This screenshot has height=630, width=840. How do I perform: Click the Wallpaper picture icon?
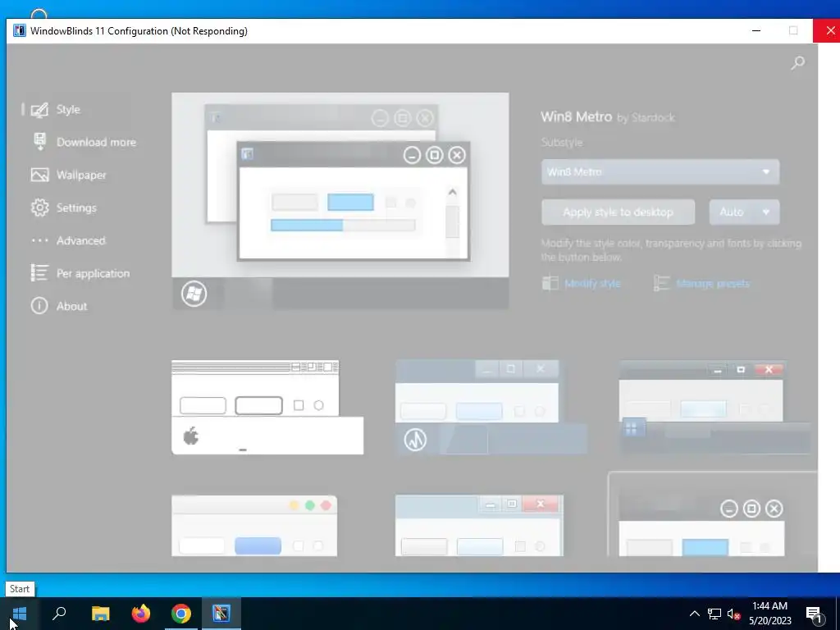[39, 176]
